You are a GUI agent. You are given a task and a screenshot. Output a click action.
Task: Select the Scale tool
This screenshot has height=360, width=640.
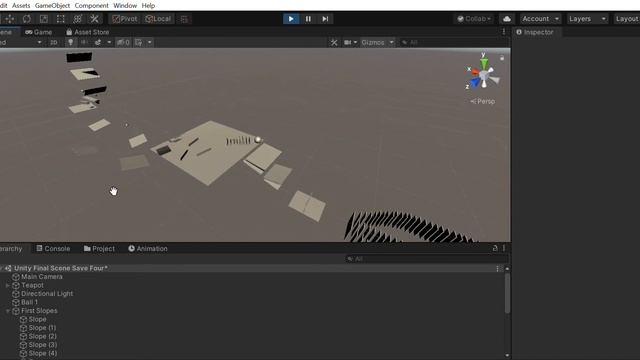click(x=44, y=19)
